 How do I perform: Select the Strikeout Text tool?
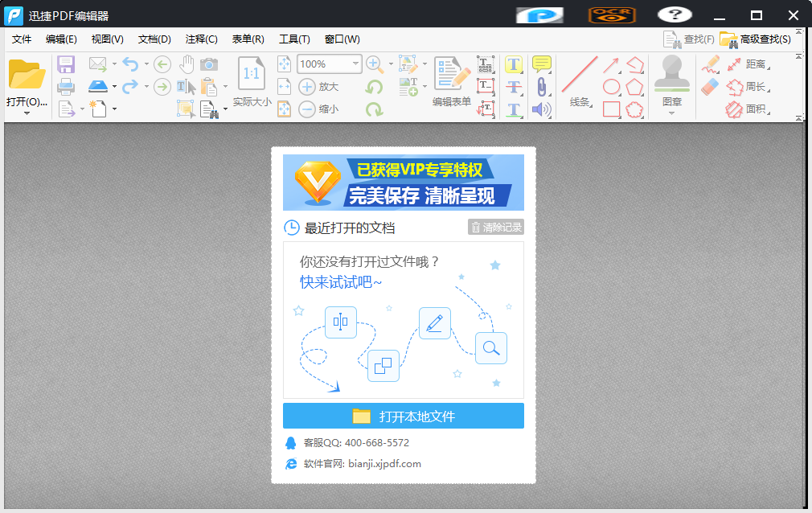pos(513,87)
